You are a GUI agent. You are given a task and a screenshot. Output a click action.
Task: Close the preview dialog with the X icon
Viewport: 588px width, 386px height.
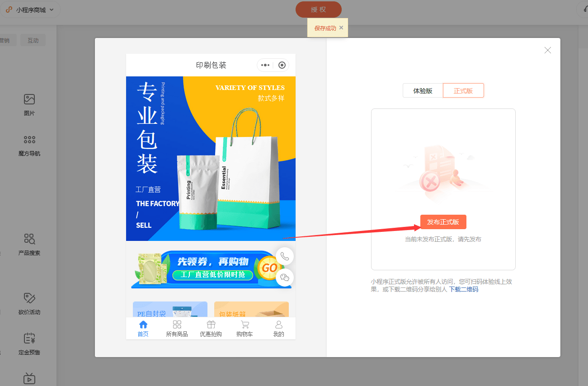[548, 50]
